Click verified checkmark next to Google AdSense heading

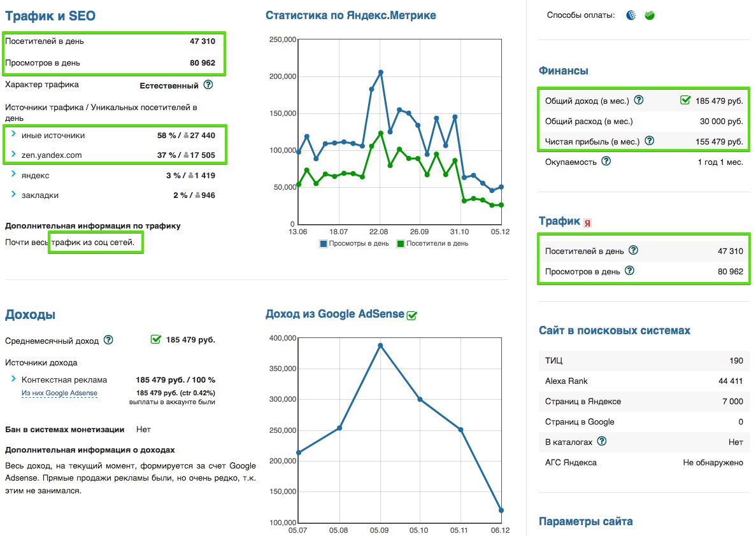pos(411,315)
